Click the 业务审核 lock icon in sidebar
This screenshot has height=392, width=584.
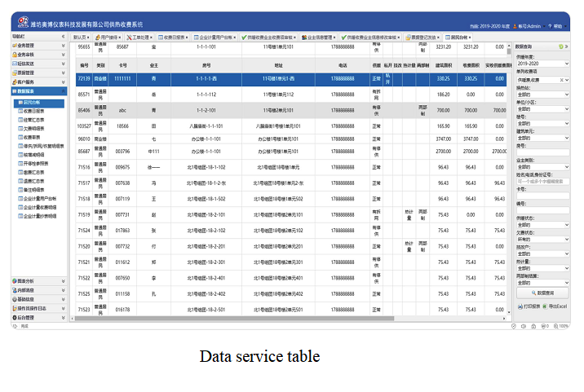pos(15,55)
